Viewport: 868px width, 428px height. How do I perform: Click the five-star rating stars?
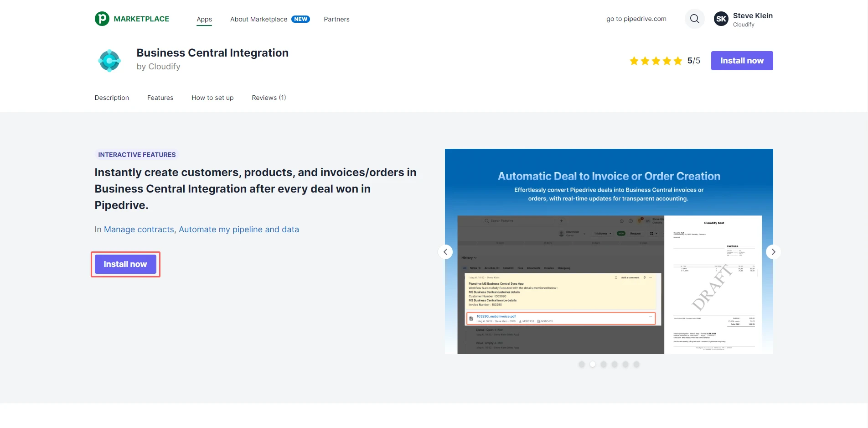[656, 61]
